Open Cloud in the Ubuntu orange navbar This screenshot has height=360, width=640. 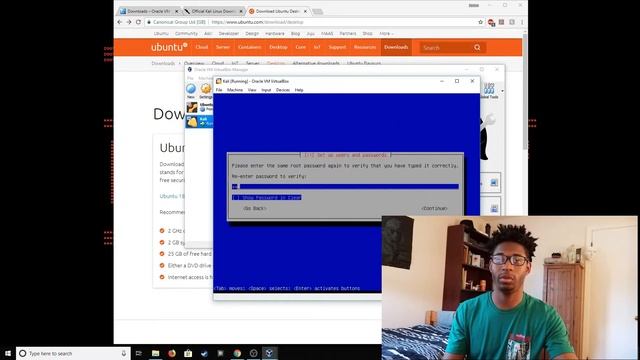point(202,47)
